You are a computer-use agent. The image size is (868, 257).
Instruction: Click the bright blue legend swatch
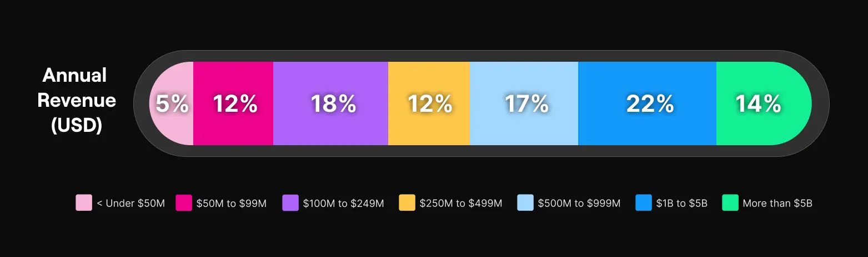tap(644, 203)
